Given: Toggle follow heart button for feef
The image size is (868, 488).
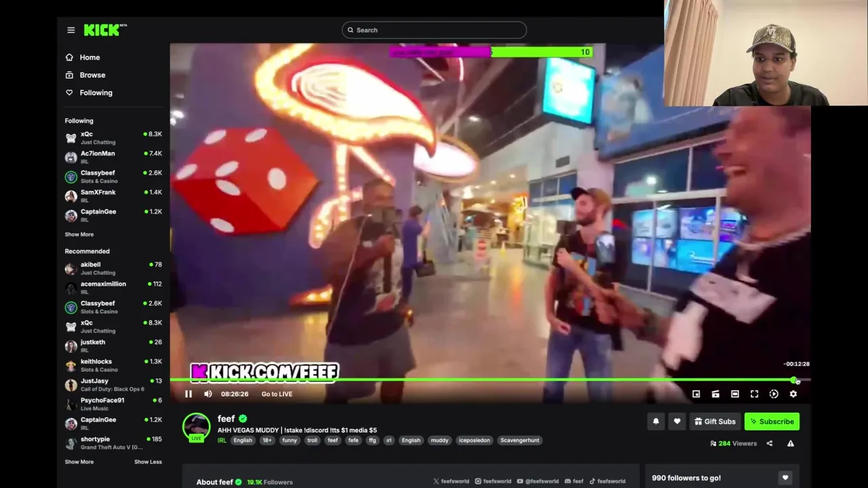Looking at the screenshot, I should coord(677,422).
